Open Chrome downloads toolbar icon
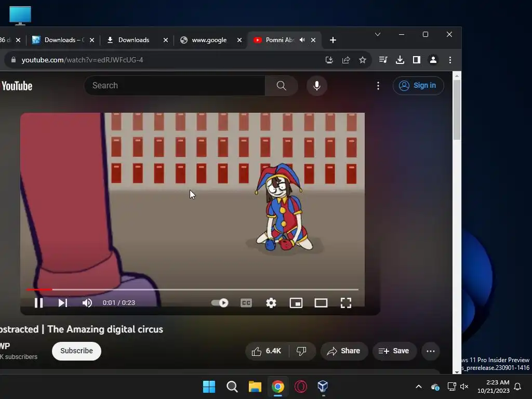 [400, 60]
